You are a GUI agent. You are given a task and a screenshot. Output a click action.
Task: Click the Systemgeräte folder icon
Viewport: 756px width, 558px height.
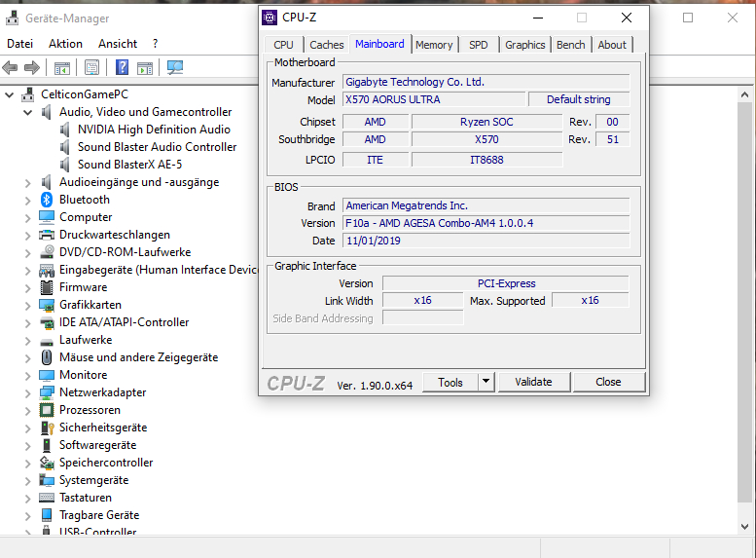[x=47, y=480]
